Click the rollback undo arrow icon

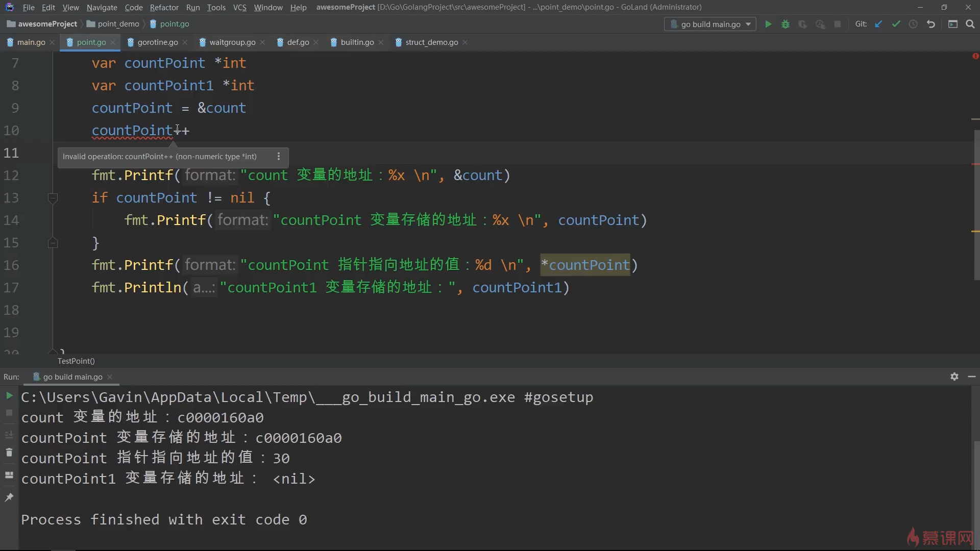coord(931,24)
